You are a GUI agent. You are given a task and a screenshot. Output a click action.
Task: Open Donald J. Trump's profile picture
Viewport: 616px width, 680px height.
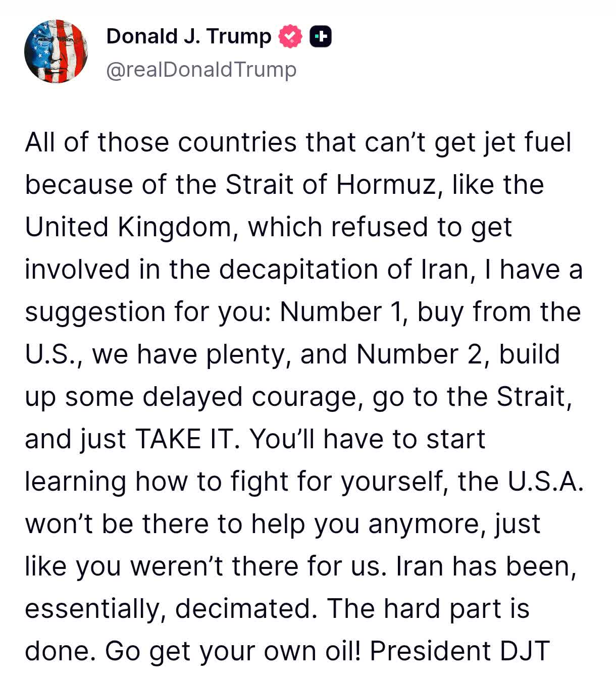[56, 51]
